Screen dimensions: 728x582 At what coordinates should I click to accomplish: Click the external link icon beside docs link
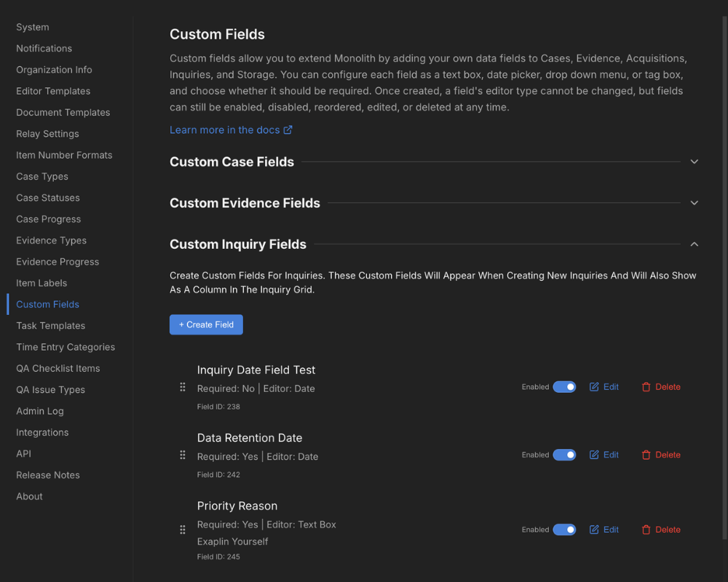(289, 129)
